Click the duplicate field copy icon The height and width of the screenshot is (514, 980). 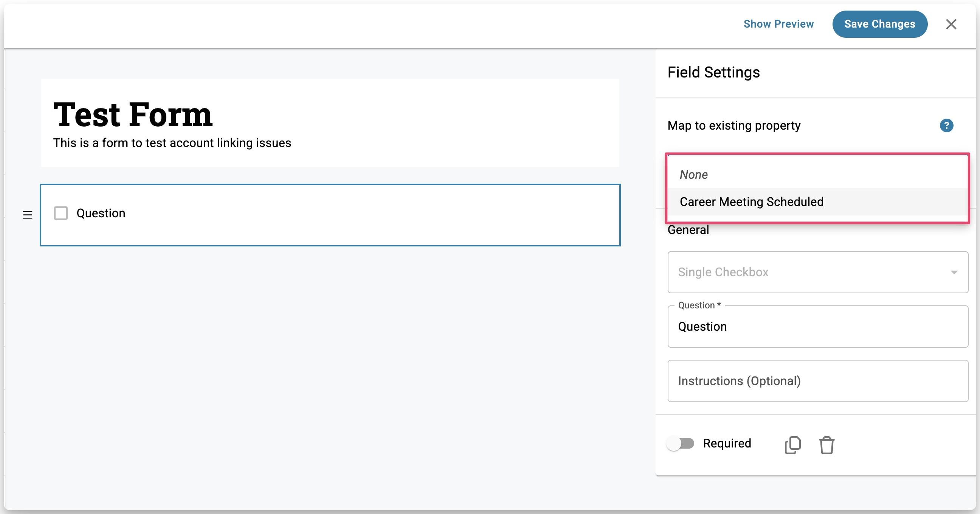[792, 444]
